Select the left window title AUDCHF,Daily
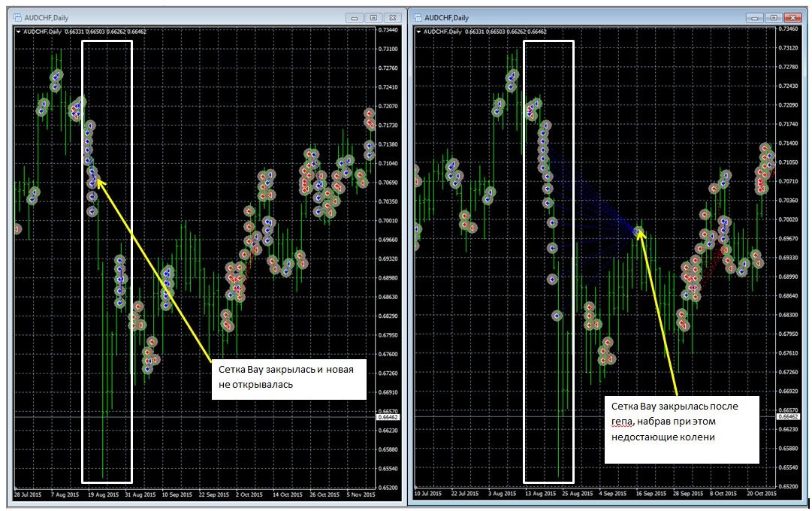The width and height of the screenshot is (812, 511). pos(47,17)
